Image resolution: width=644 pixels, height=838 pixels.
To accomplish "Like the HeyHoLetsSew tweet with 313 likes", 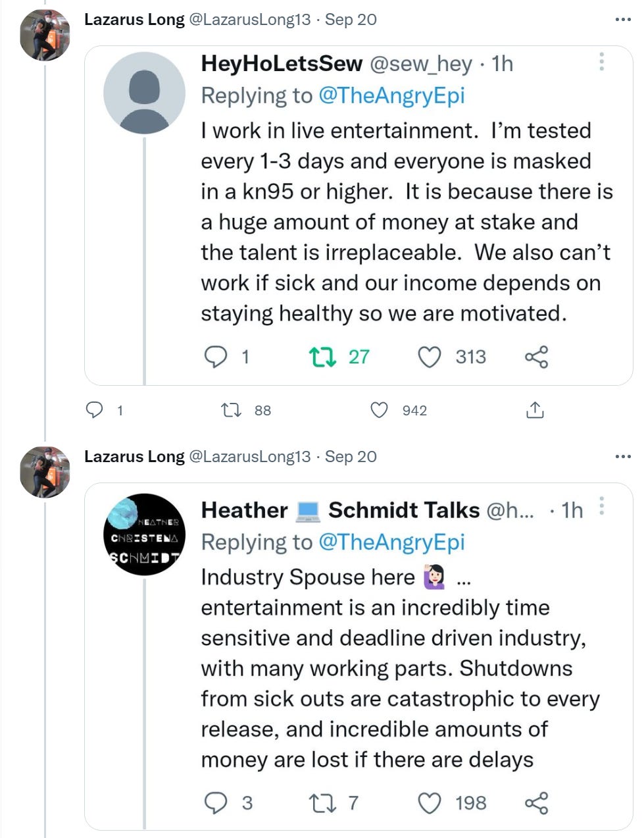I will click(x=430, y=357).
